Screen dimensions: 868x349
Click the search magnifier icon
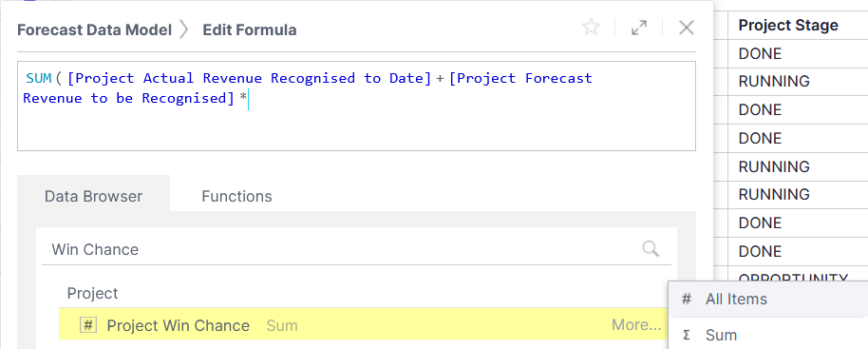point(651,249)
